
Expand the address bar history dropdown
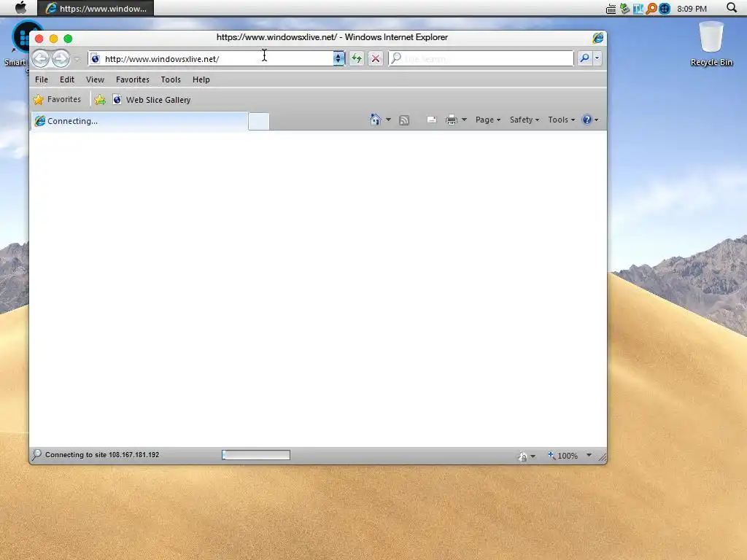click(x=338, y=58)
